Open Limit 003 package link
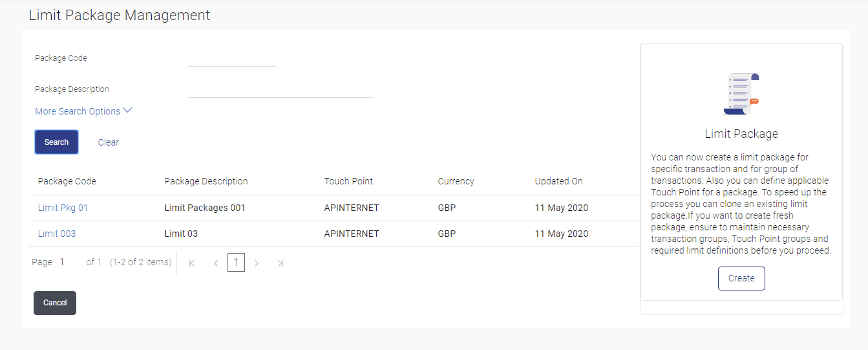Image resolution: width=868 pixels, height=350 pixels. (x=57, y=234)
